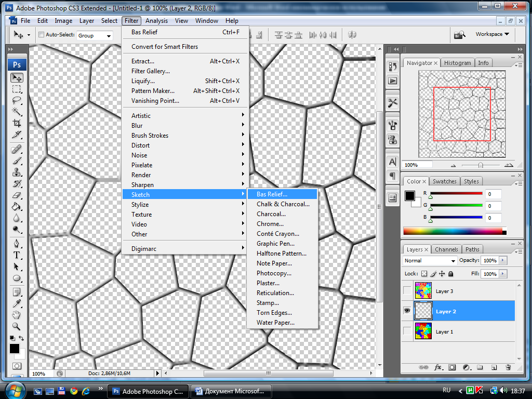Switch to the Swatches tab

pos(445,181)
